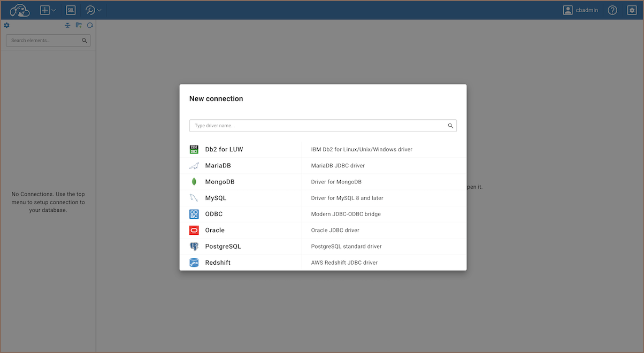Choose the MariaDB driver
644x353 pixels.
[218, 166]
